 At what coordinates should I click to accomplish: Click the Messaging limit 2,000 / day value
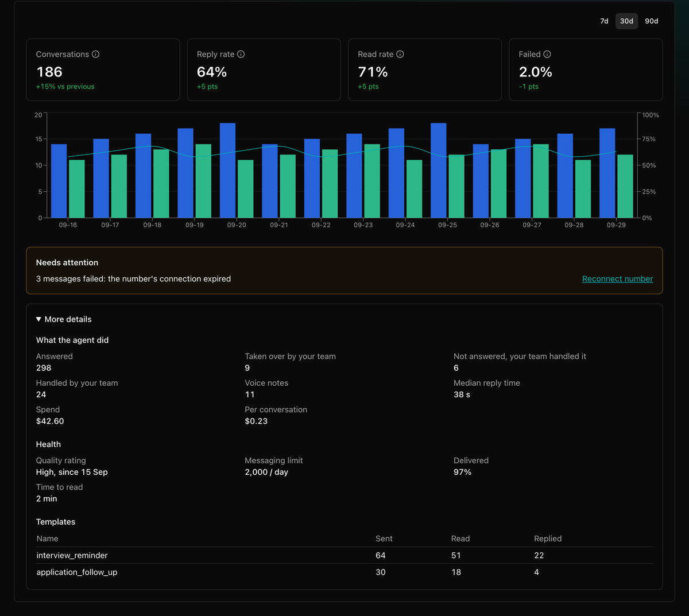point(266,472)
